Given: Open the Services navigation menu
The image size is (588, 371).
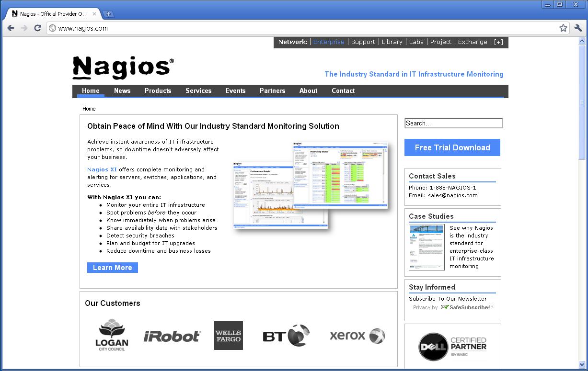Looking at the screenshot, I should tap(198, 90).
